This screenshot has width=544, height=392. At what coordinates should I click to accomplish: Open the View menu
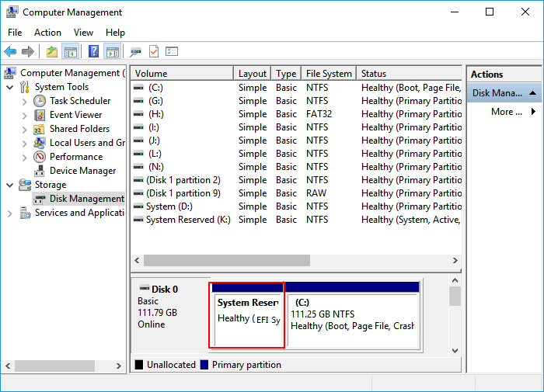coord(83,33)
